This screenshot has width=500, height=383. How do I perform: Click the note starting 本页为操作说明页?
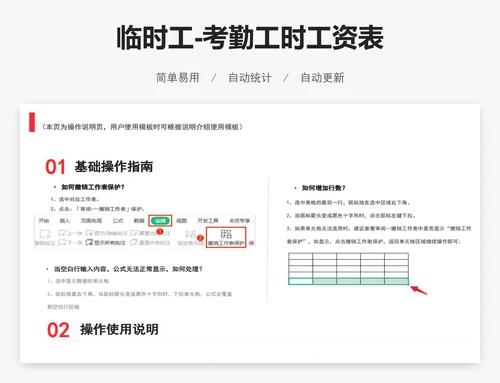pos(142,127)
